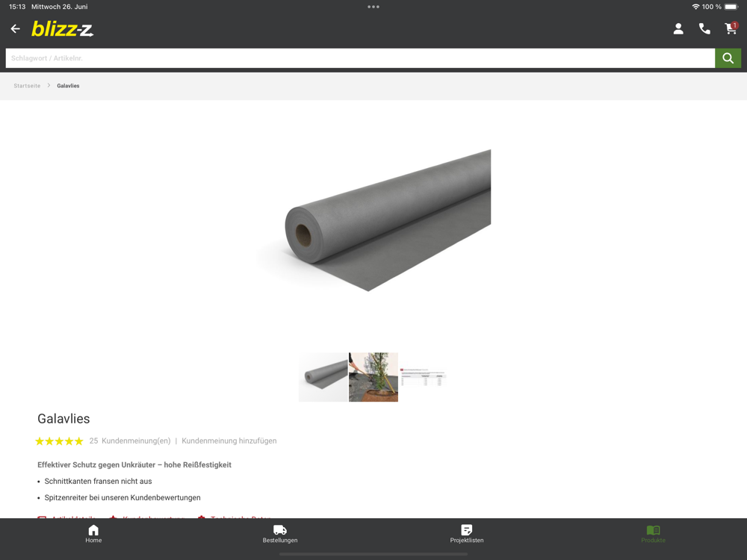Select the garden planting thumbnail
747x560 pixels.
tap(373, 377)
